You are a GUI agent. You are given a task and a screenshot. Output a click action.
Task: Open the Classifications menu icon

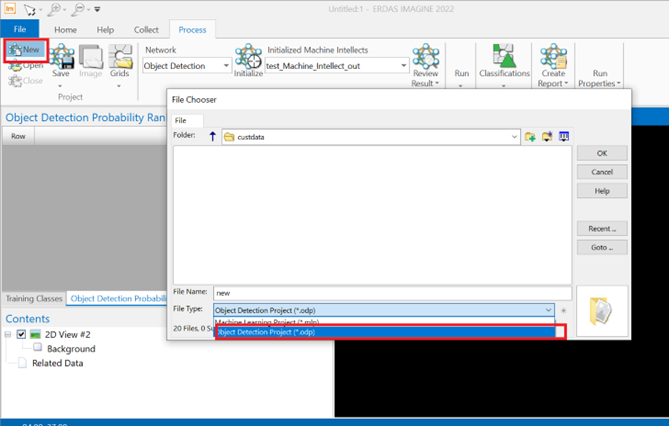tap(504, 60)
